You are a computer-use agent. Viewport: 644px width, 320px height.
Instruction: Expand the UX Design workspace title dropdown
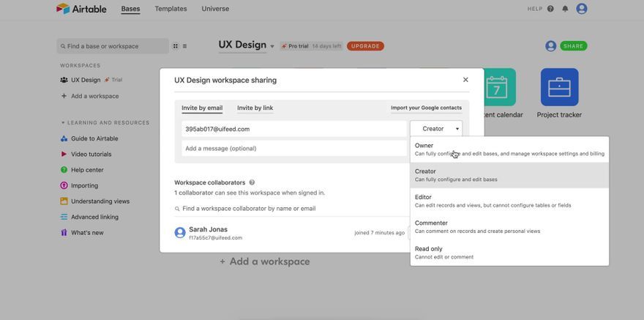click(x=272, y=46)
